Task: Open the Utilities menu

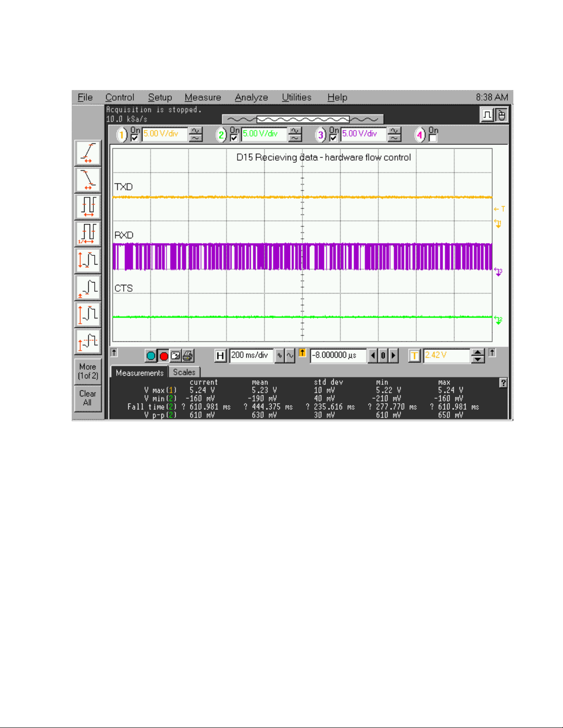Action: point(296,97)
